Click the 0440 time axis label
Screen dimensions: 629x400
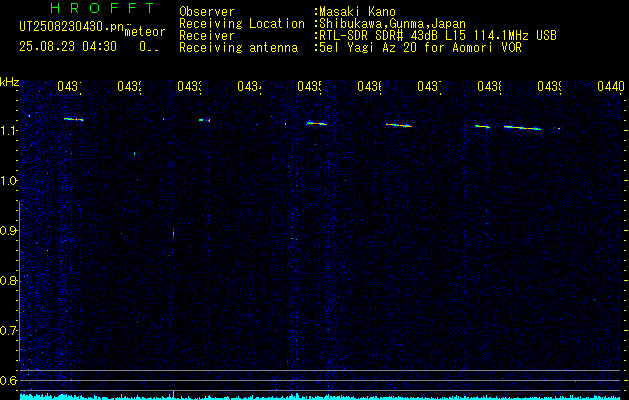click(x=611, y=86)
